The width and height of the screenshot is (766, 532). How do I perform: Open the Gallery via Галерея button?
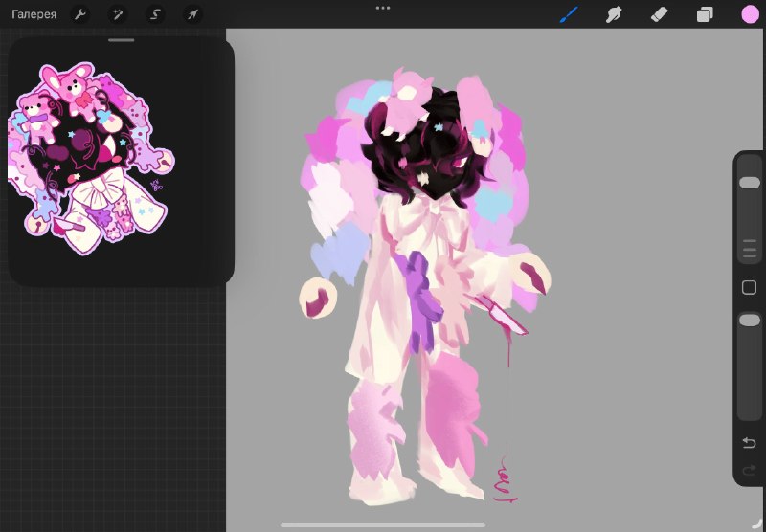(34, 14)
